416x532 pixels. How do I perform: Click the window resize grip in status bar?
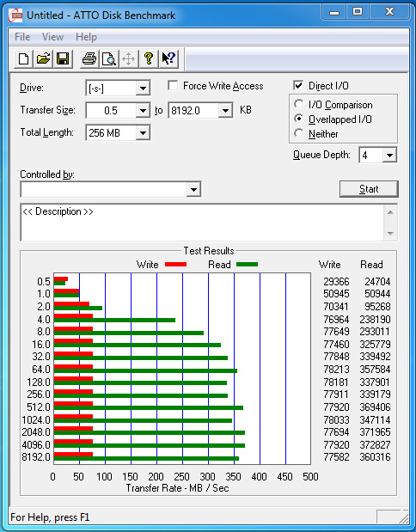tap(403, 517)
